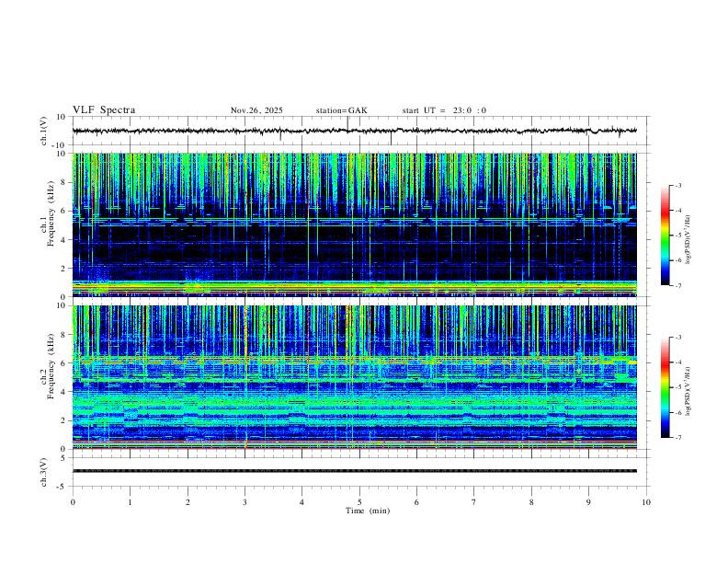Click the 'Time (min)' axis label

368,511
